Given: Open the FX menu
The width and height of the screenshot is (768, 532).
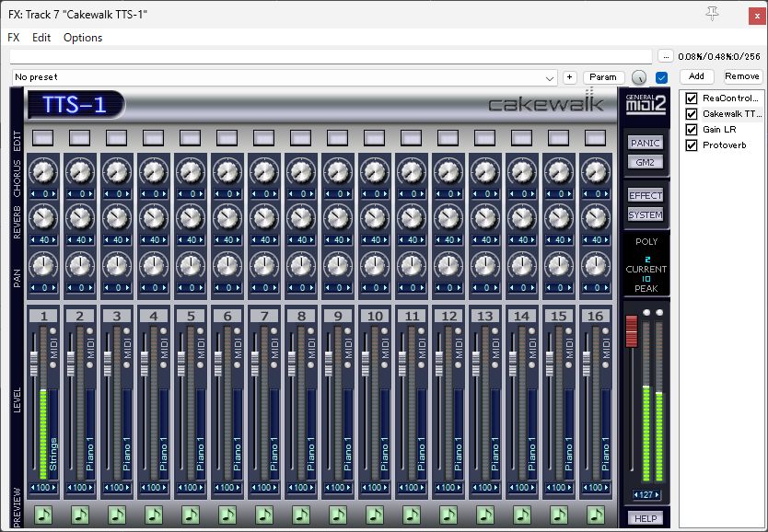Looking at the screenshot, I should pos(14,38).
